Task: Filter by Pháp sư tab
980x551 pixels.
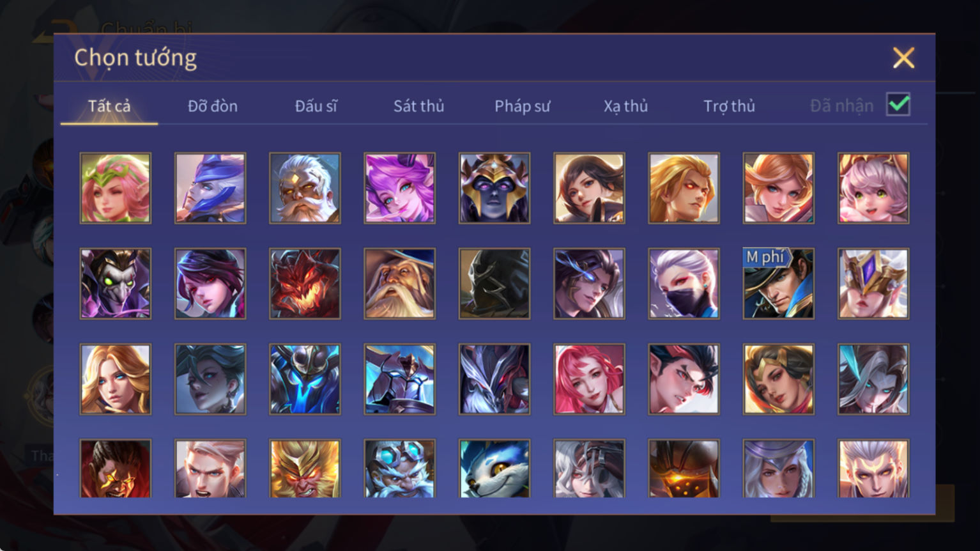Action: point(522,106)
